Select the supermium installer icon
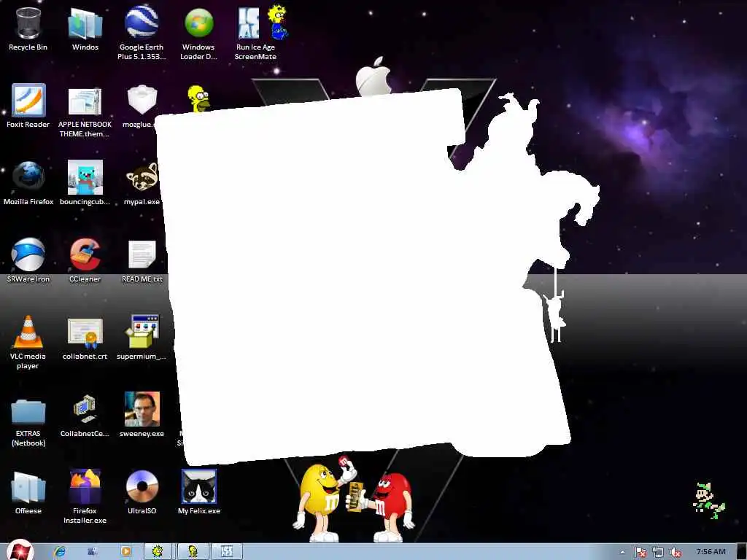The image size is (747, 560). 142,337
